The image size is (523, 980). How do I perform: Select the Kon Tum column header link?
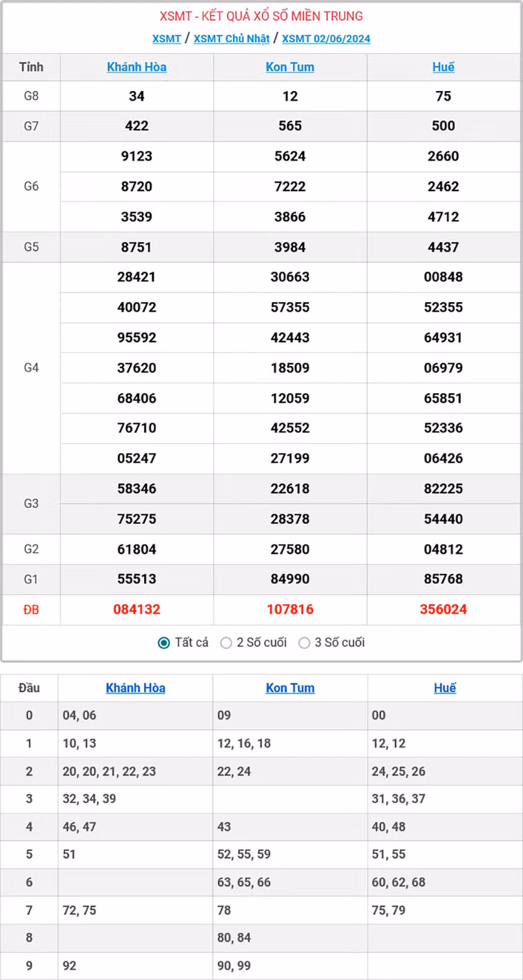pyautogui.click(x=290, y=66)
